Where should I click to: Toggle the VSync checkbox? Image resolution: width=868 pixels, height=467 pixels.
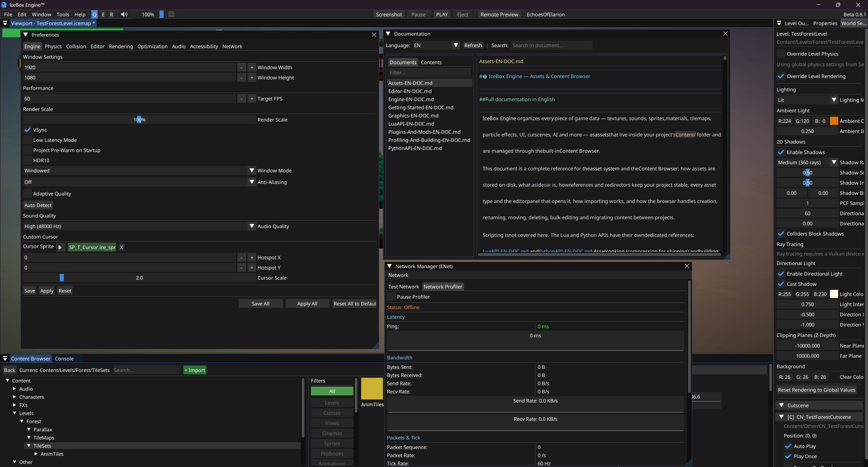coord(27,130)
